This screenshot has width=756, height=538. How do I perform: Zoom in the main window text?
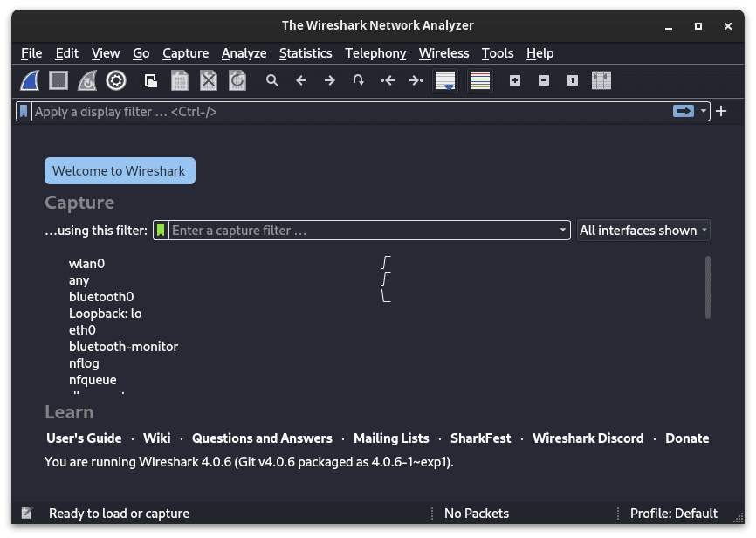515,80
